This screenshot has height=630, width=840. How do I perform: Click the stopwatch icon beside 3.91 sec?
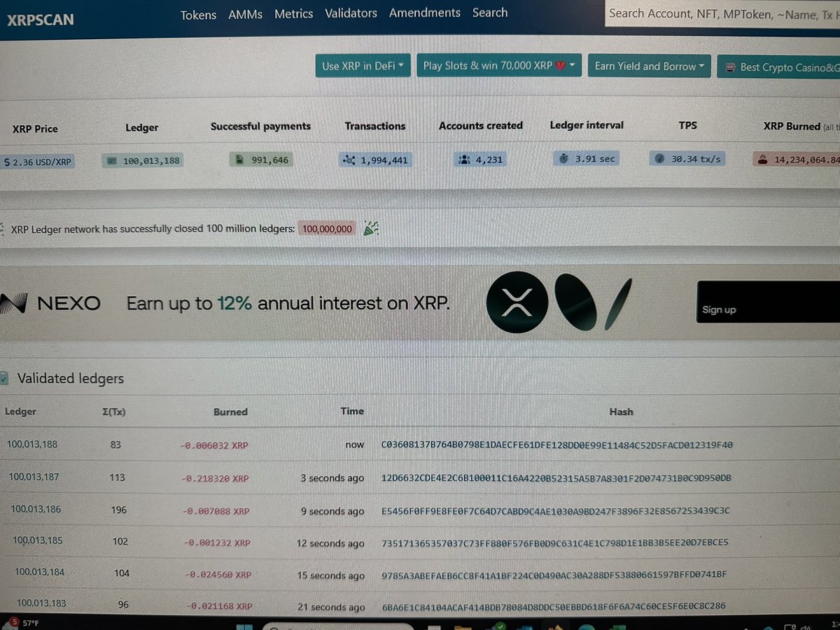click(565, 159)
